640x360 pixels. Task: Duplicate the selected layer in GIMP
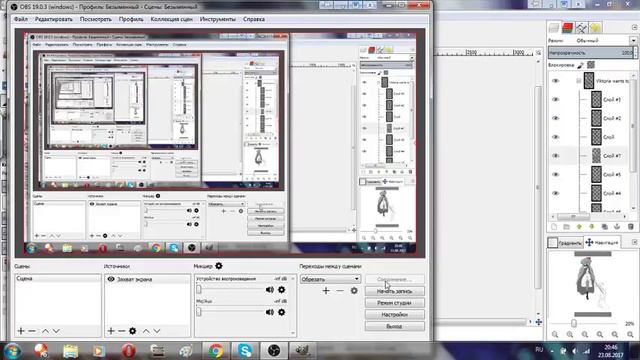point(604,227)
